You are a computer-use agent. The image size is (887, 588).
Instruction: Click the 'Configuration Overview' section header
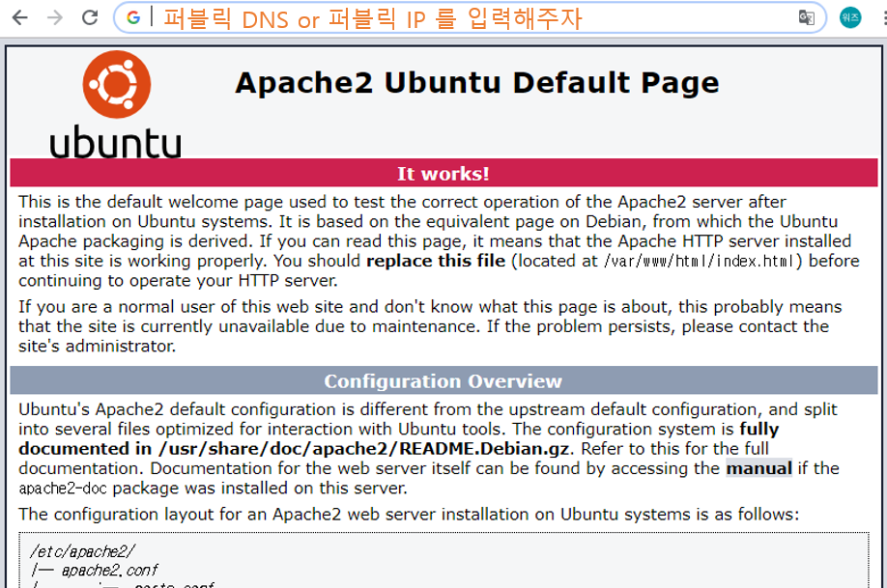pyautogui.click(x=443, y=381)
